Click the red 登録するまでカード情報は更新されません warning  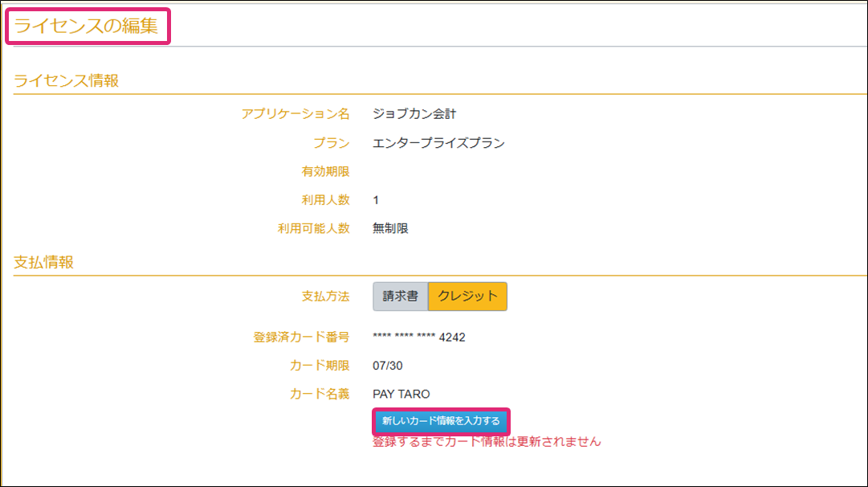click(x=487, y=442)
